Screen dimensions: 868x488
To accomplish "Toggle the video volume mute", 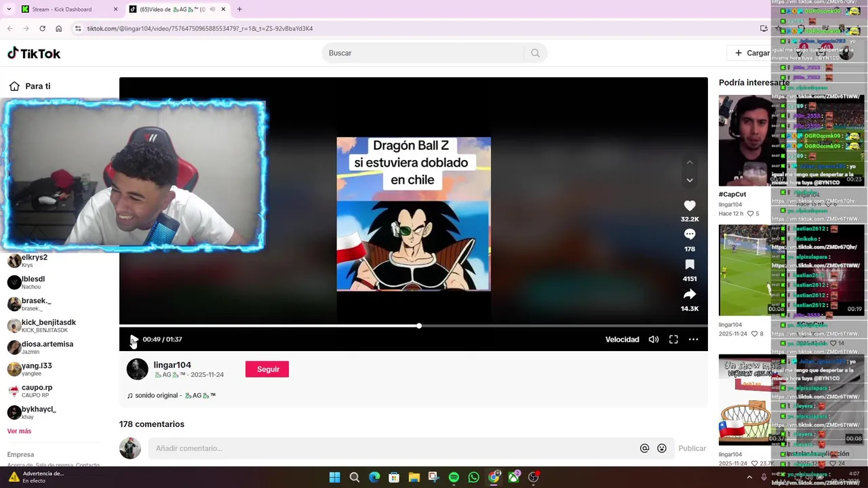I will tap(654, 340).
